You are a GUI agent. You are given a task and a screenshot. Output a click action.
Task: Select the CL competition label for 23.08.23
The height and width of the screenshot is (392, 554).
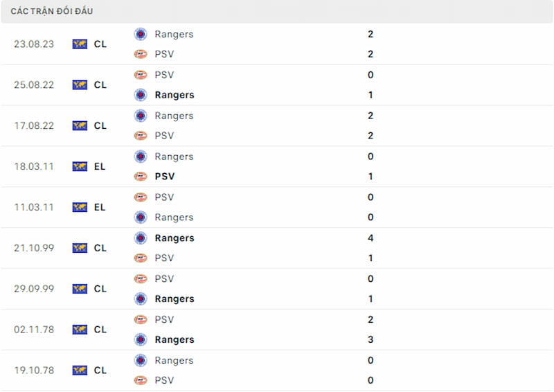point(100,44)
